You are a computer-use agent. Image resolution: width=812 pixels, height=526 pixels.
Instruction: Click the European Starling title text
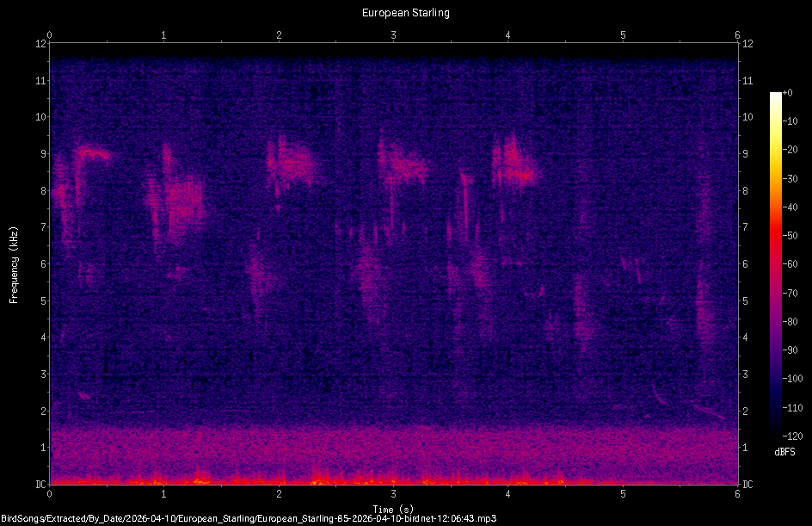tap(405, 13)
